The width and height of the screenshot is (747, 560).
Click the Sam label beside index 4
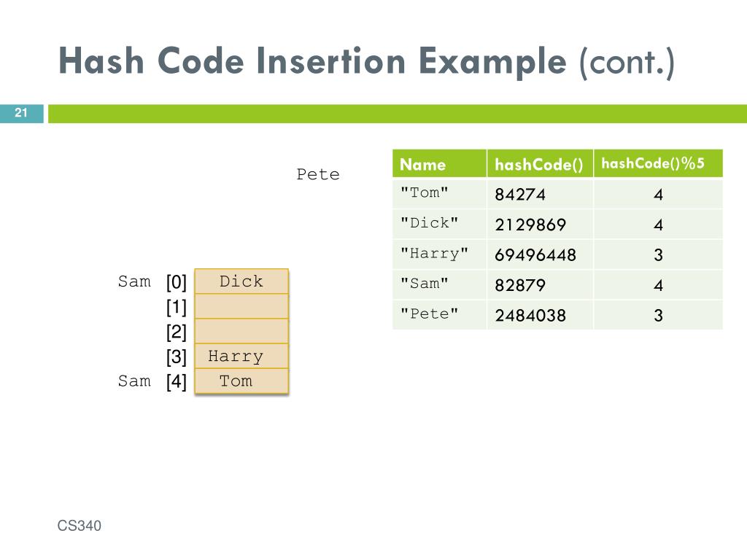pyautogui.click(x=134, y=381)
